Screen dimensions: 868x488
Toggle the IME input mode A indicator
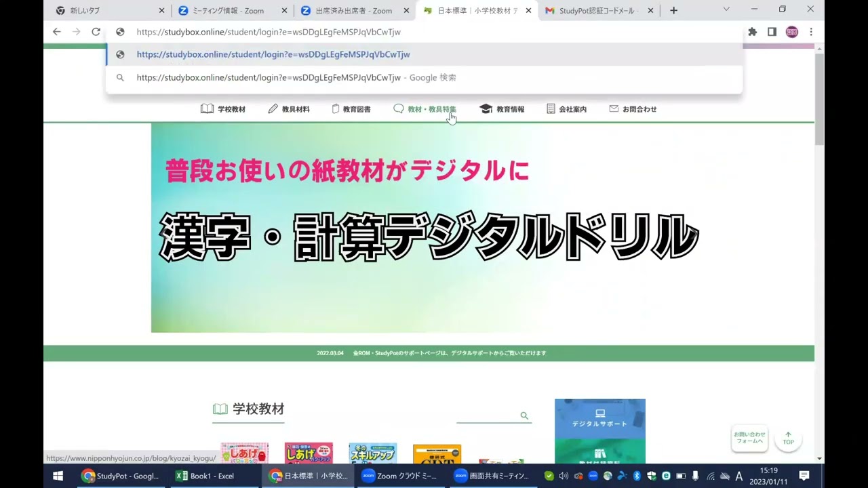[739, 476]
